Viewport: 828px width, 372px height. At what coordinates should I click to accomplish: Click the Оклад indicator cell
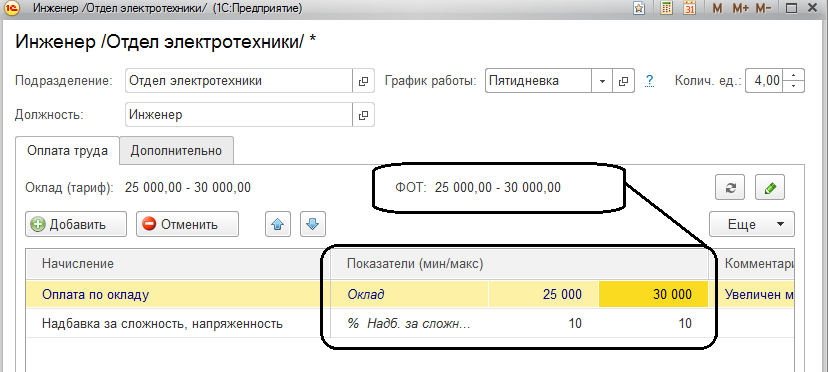tap(410, 294)
